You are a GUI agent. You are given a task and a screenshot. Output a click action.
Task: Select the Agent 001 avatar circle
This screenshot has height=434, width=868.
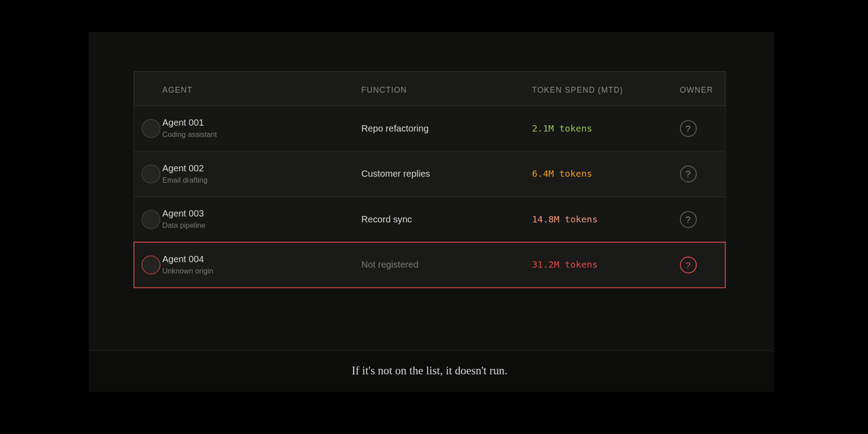pos(150,129)
